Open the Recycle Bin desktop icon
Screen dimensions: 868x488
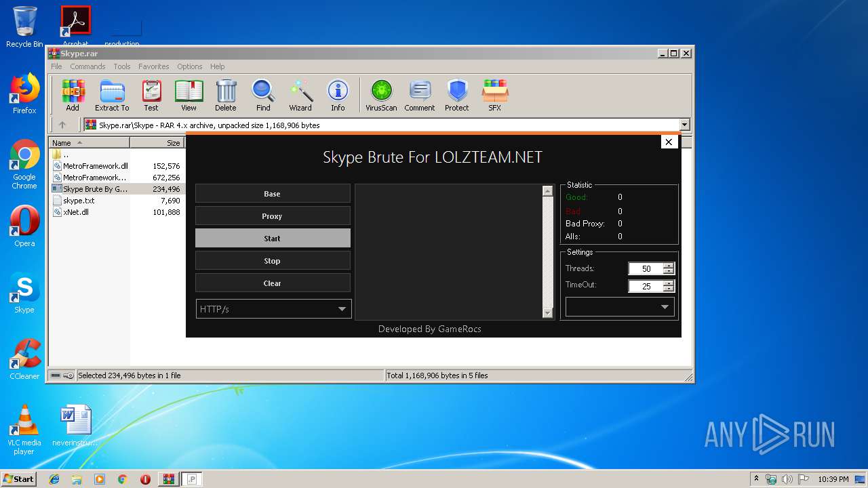point(24,27)
